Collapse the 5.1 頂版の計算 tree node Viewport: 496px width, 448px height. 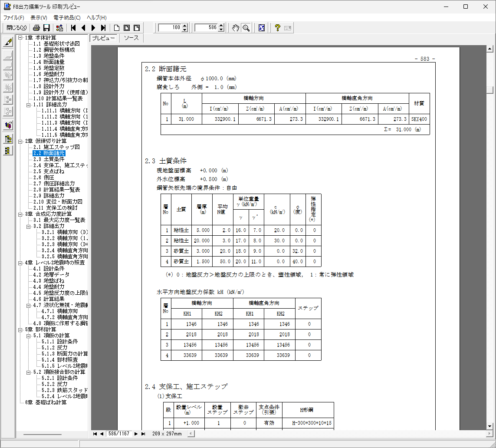pyautogui.click(x=28, y=336)
